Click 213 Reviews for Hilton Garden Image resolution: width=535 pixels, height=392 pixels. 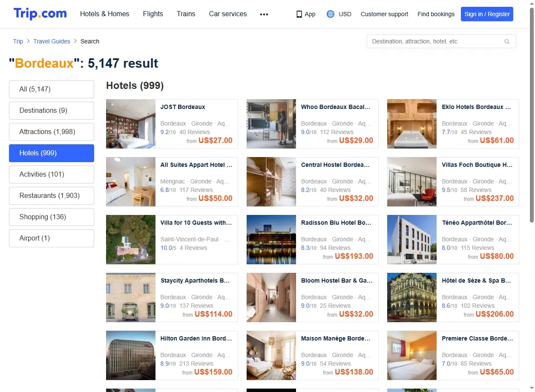196,363
